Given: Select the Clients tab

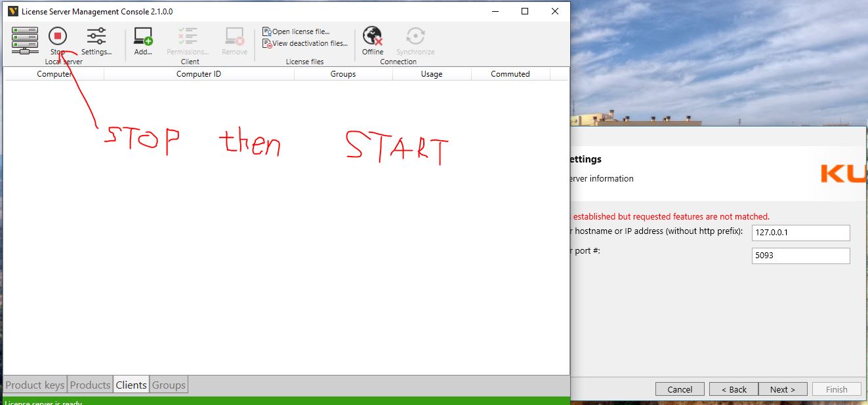Looking at the screenshot, I should 131,385.
